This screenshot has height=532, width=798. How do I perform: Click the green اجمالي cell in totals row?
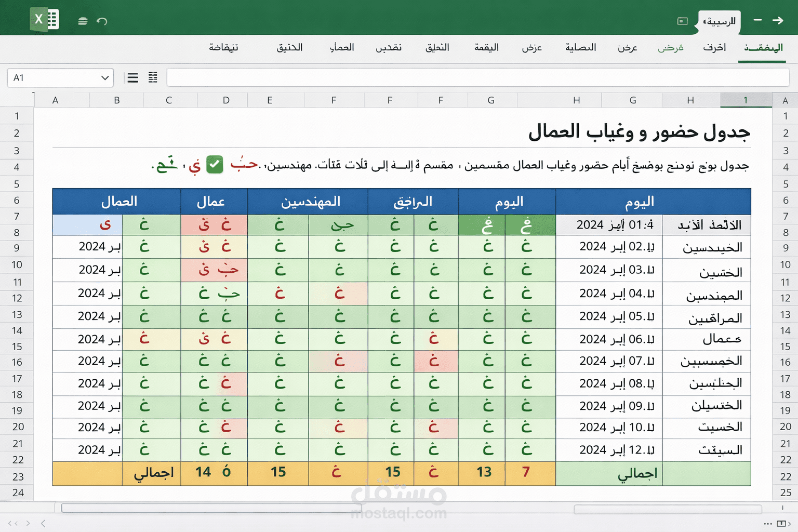tap(609, 473)
